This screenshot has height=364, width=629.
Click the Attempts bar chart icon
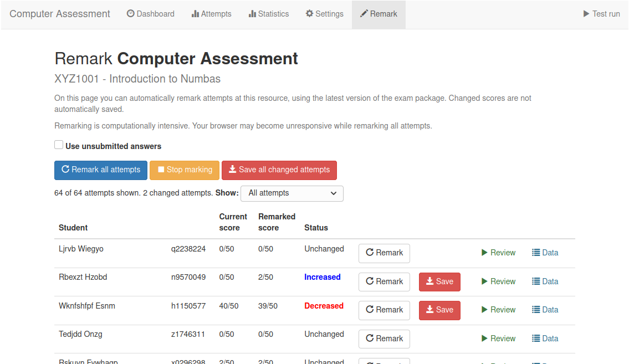tap(195, 14)
